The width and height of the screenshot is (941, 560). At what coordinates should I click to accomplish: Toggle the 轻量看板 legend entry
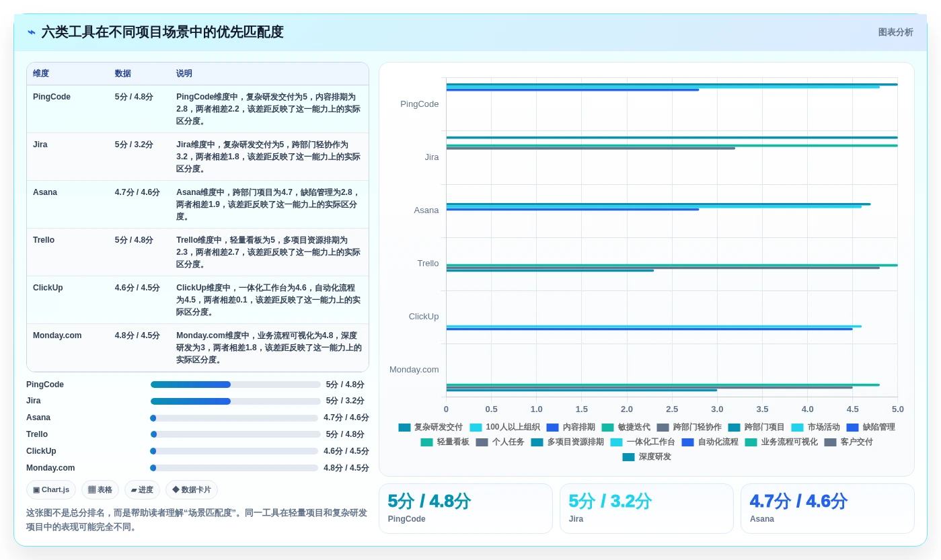pos(445,442)
